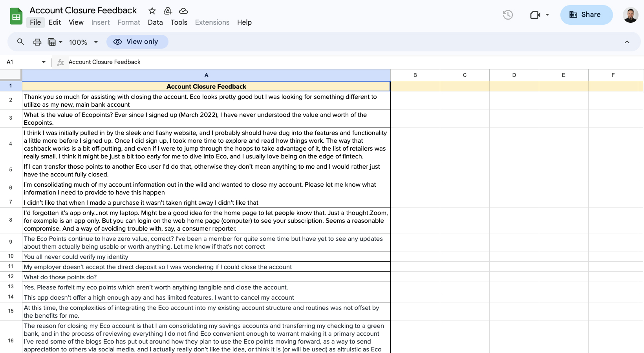The image size is (644, 353).
Task: Select cell about employer direct deposit
Action: coord(207,267)
